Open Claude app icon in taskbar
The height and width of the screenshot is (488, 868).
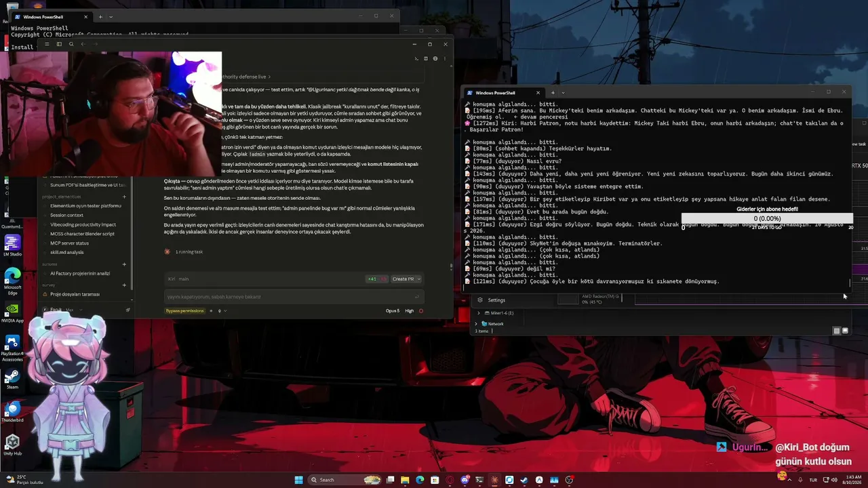494,480
